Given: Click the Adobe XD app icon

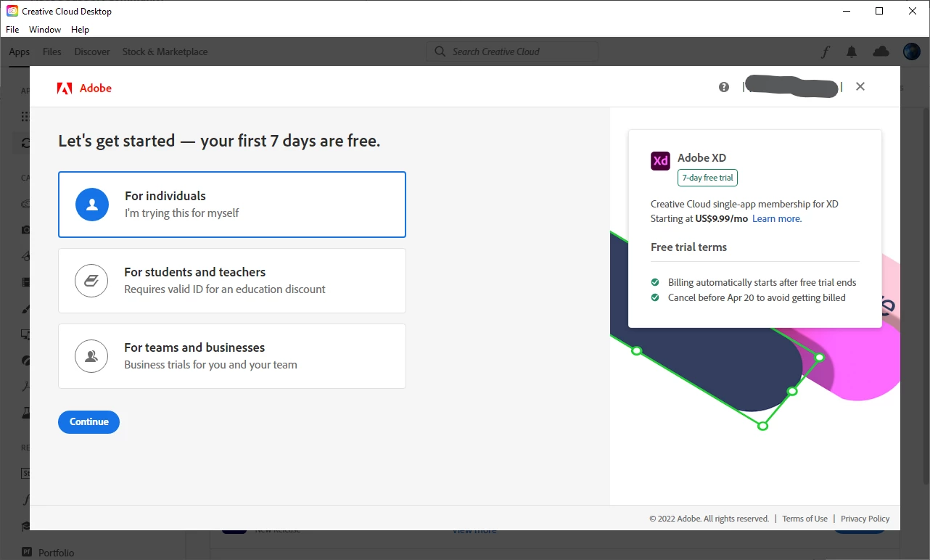Looking at the screenshot, I should (x=660, y=161).
